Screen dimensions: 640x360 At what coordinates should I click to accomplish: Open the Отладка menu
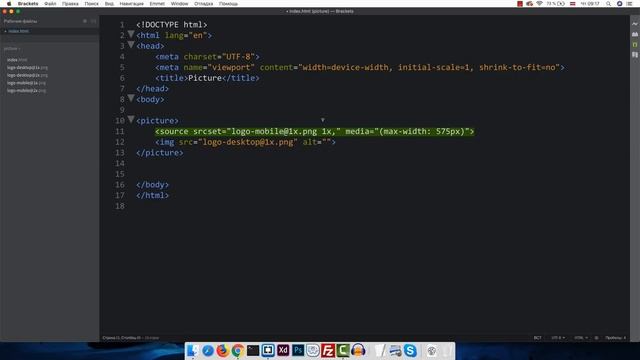[203, 4]
